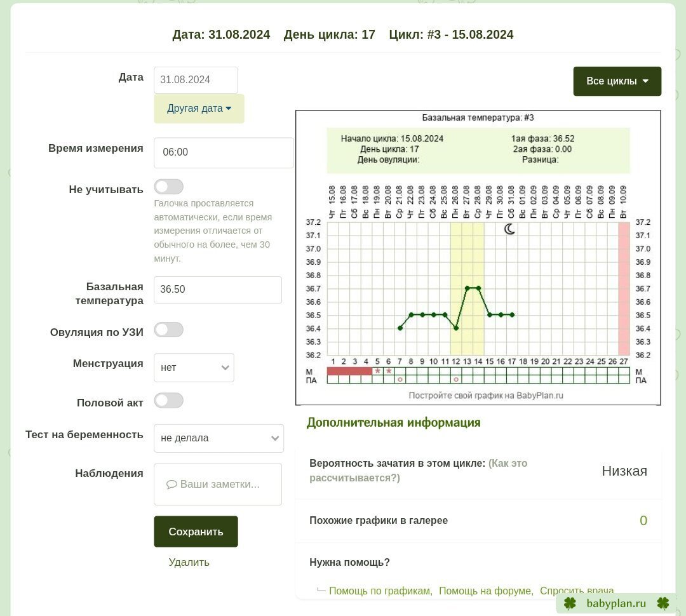This screenshot has height=616, width=686.
Task: Click the 'Дата' field with 31.08.2024
Action: click(x=196, y=80)
